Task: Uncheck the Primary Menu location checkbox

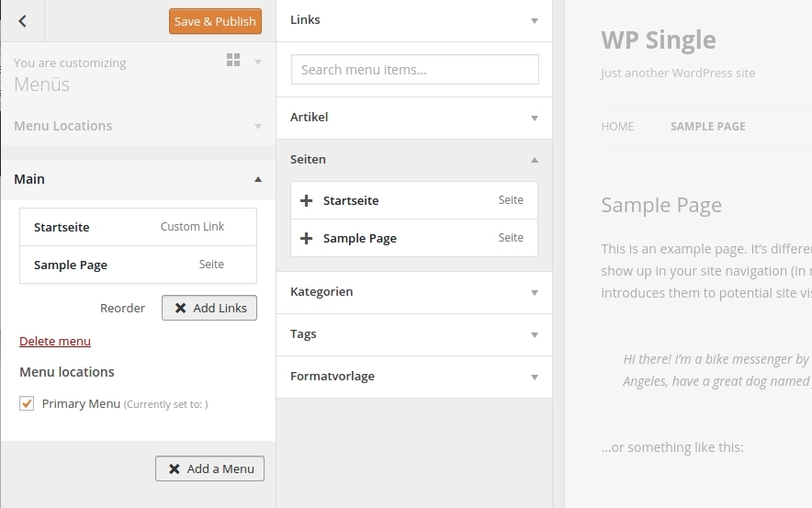Action: tap(27, 403)
